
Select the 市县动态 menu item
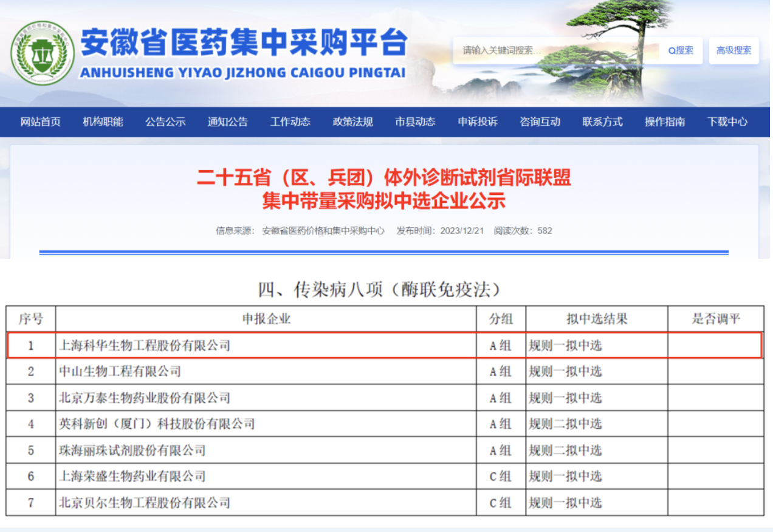[x=414, y=121]
